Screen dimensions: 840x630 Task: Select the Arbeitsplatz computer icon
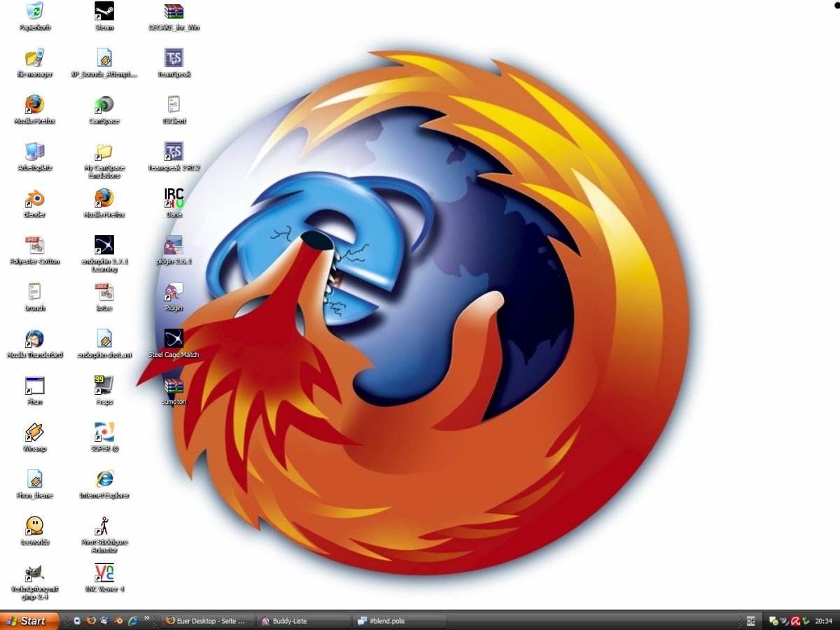coord(34,152)
